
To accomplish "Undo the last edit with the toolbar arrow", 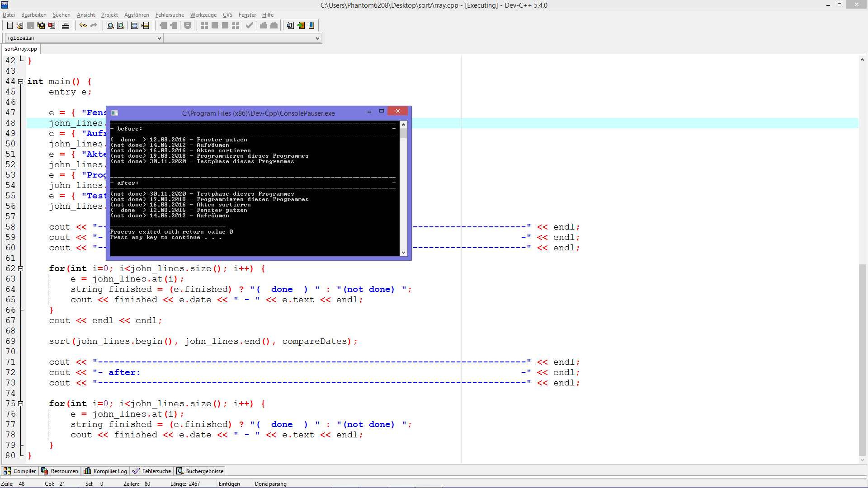I will tap(83, 25).
